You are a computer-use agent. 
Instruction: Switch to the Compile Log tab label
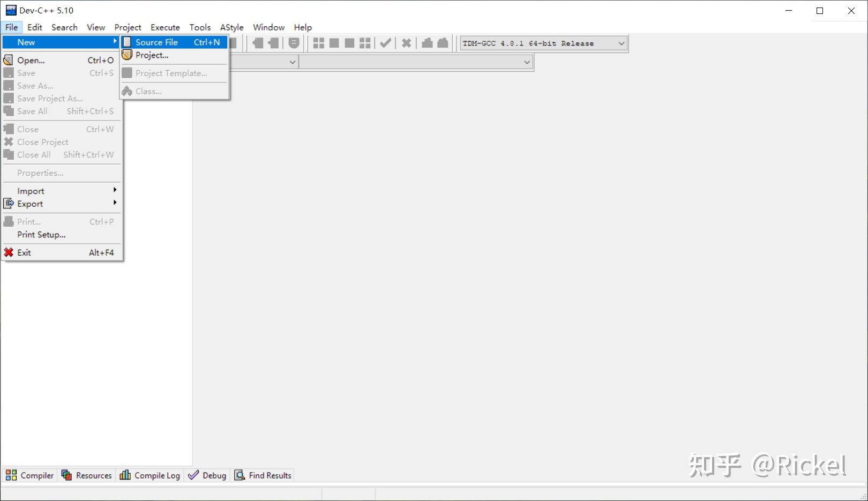pyautogui.click(x=157, y=475)
